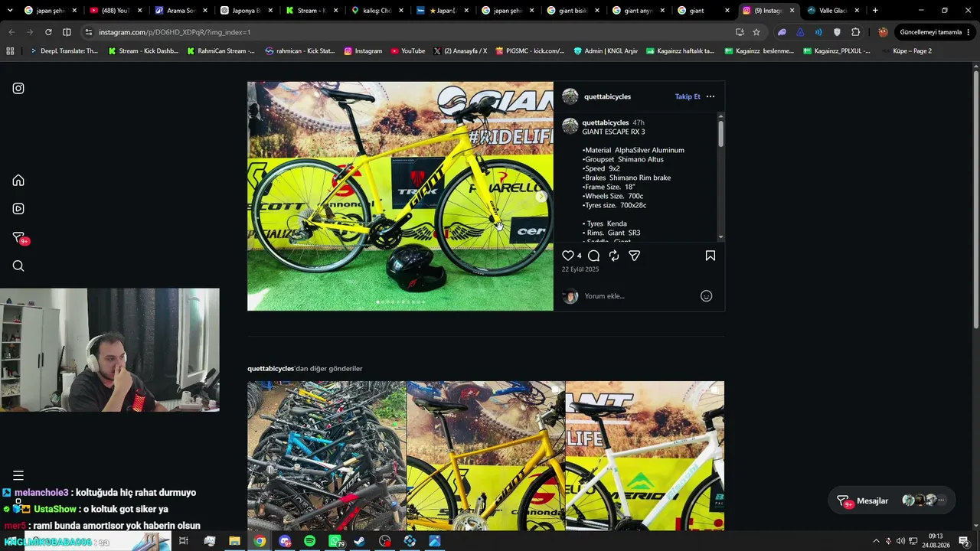Open the 'Küpe – Page 2' bookmark
Image resolution: width=980 pixels, height=551 pixels.
[906, 51]
